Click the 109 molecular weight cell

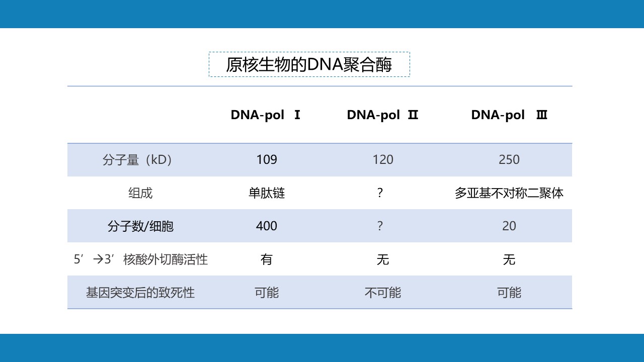pos(267,160)
